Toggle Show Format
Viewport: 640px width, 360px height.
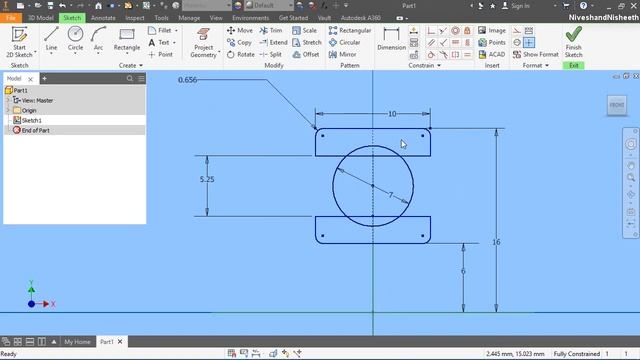[x=536, y=54]
